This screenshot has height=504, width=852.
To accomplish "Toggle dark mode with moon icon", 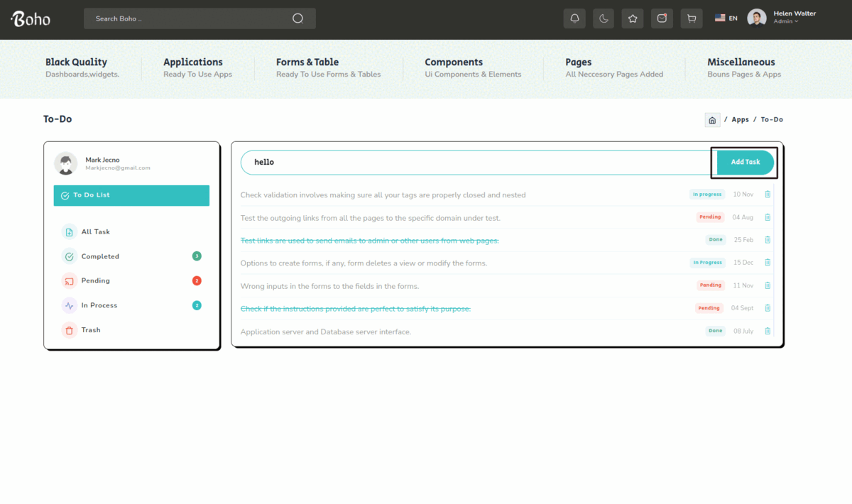I will click(603, 18).
